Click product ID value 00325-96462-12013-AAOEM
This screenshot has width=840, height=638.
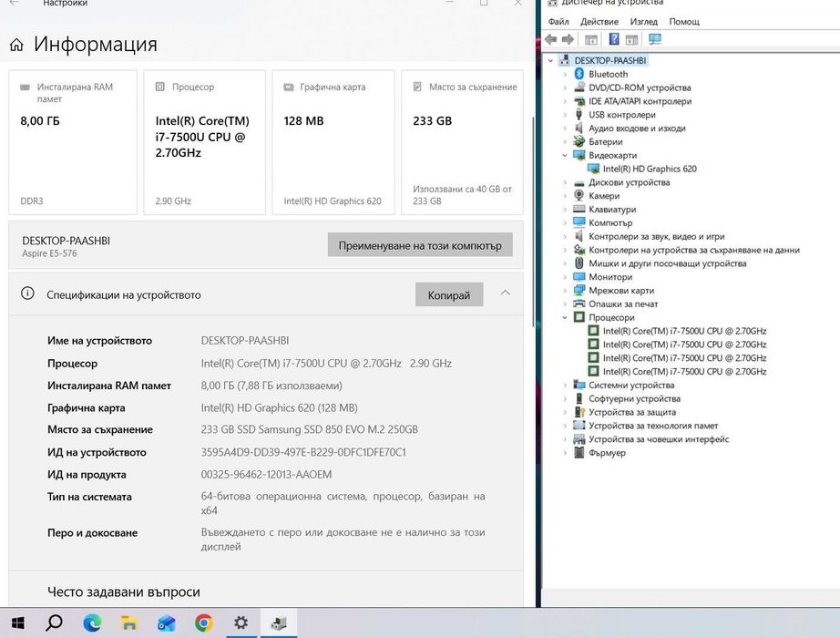coord(266,475)
